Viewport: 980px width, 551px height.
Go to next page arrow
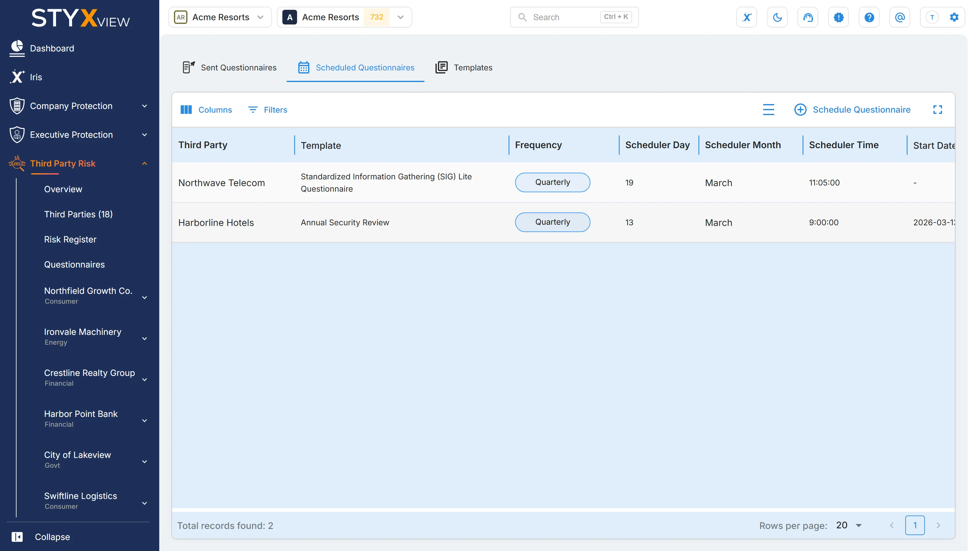click(x=938, y=525)
